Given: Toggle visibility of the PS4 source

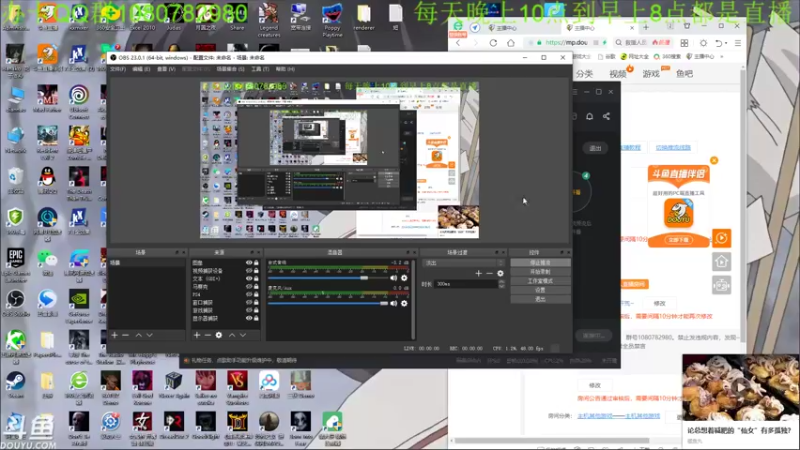Looking at the screenshot, I should click(x=249, y=294).
